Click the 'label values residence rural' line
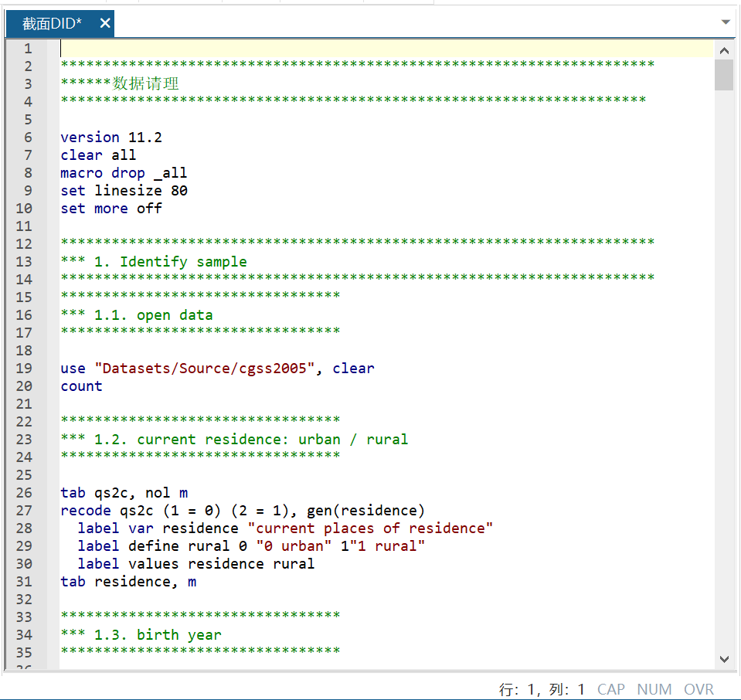Image resolution: width=741 pixels, height=700 pixels. tap(196, 564)
